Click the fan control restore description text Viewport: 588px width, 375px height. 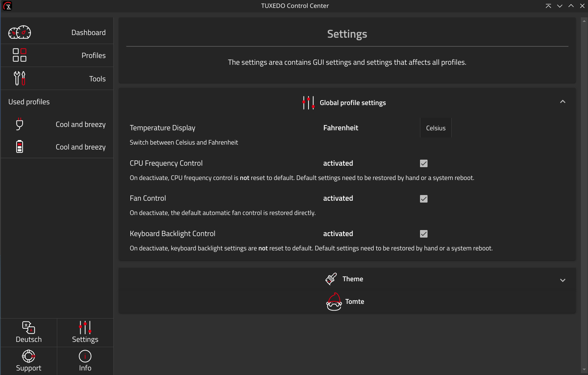pyautogui.click(x=223, y=213)
